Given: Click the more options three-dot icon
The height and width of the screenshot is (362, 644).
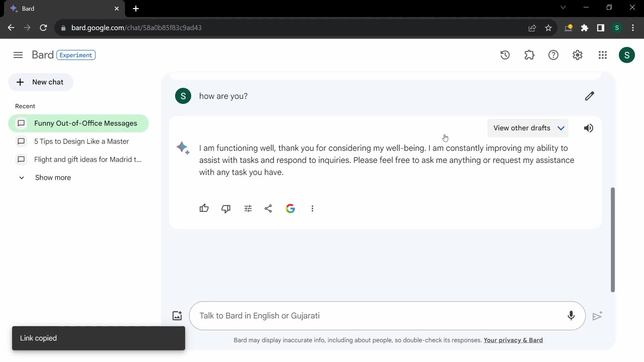Looking at the screenshot, I should 313,208.
